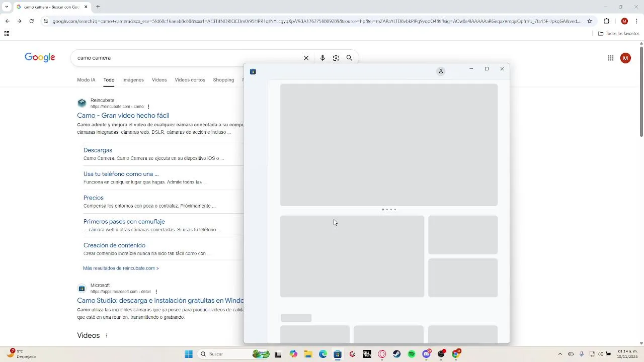This screenshot has height=362, width=644.
Task: Open Usa tu teléfono como una sitelink
Action: [121, 174]
